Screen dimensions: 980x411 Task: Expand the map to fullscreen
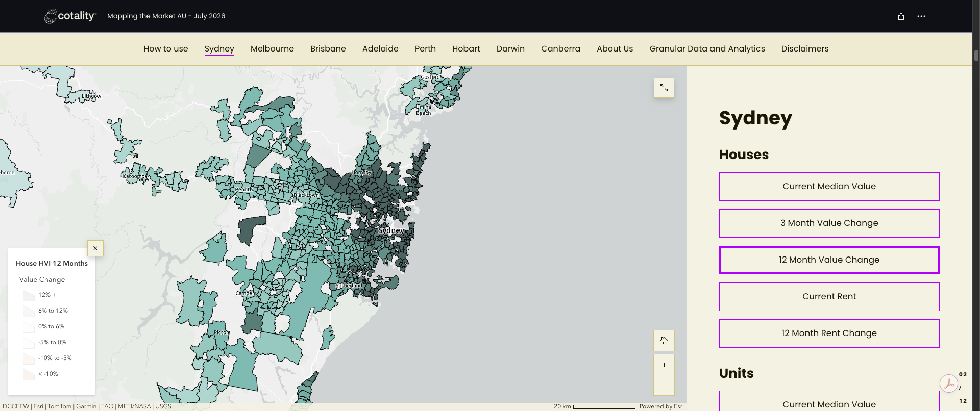(664, 88)
